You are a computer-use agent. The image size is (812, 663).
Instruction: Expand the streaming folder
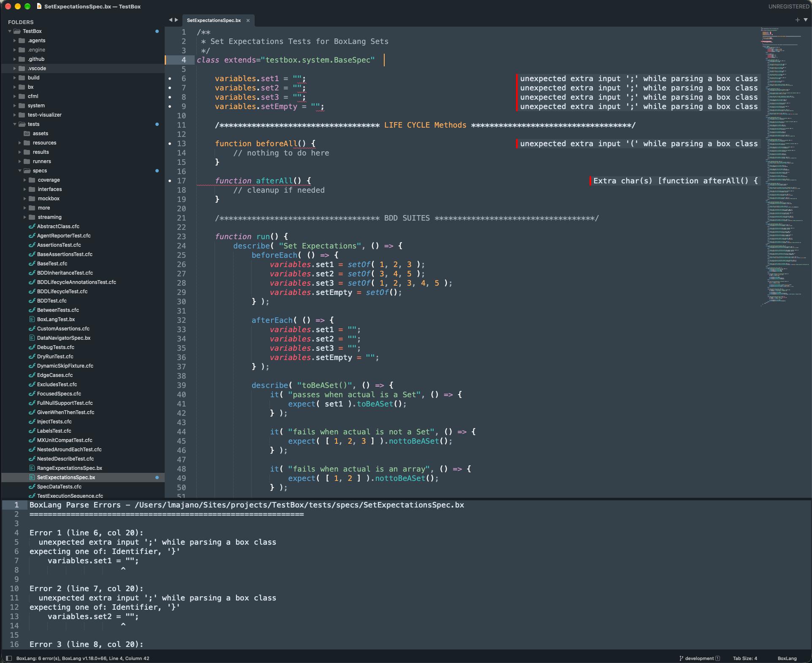tap(25, 217)
